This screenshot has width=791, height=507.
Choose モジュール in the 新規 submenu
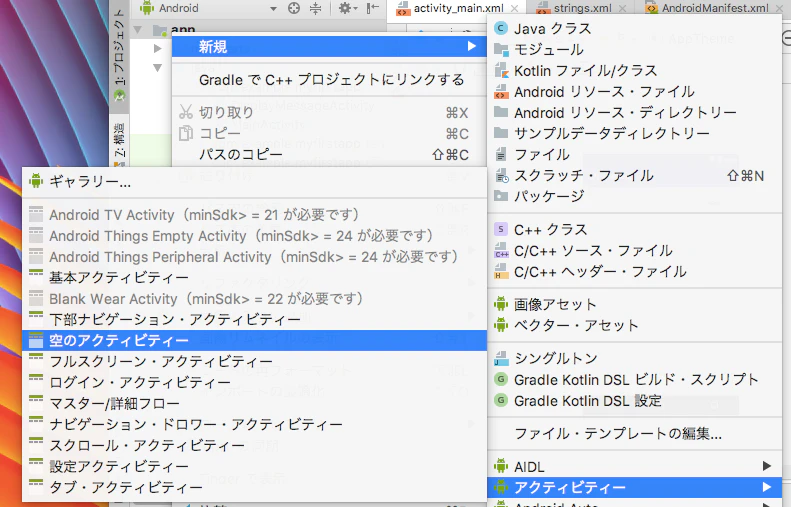(635, 49)
